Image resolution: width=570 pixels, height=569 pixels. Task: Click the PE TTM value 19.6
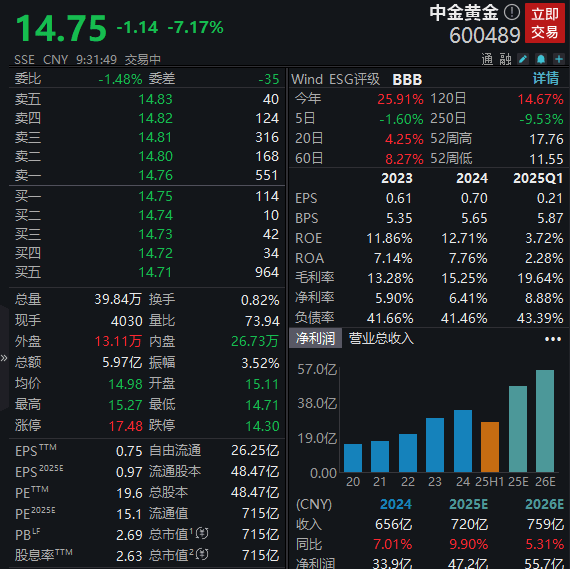[x=129, y=493]
